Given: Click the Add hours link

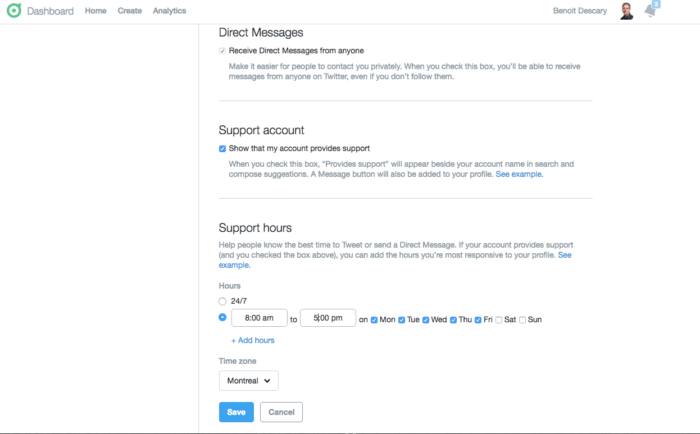Looking at the screenshot, I should point(252,340).
